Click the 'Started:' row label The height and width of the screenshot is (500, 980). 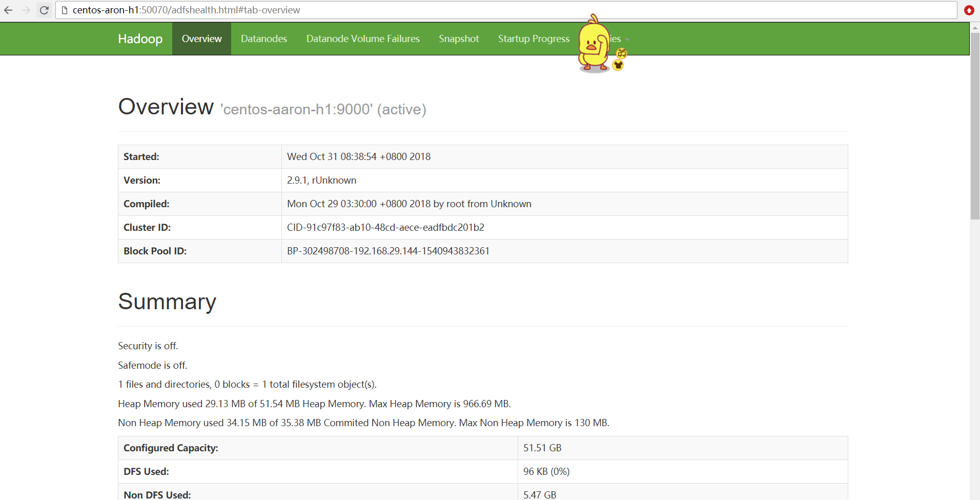click(141, 157)
